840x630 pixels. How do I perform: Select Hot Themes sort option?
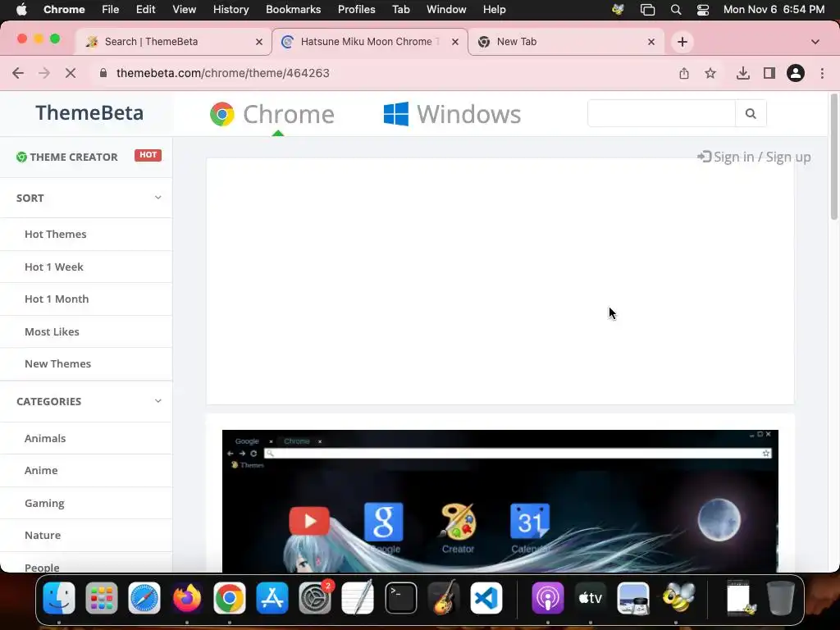[56, 234]
